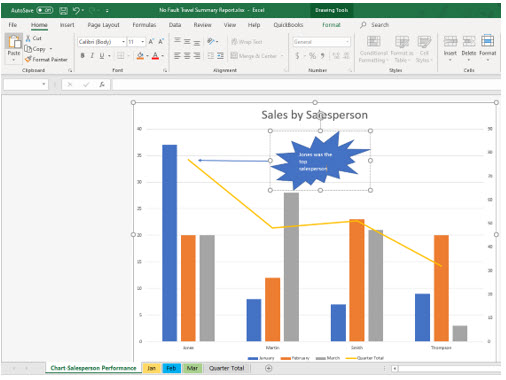Screen dimensions: 506x380
Task: Click the red Font Color A button
Action: 155,56
